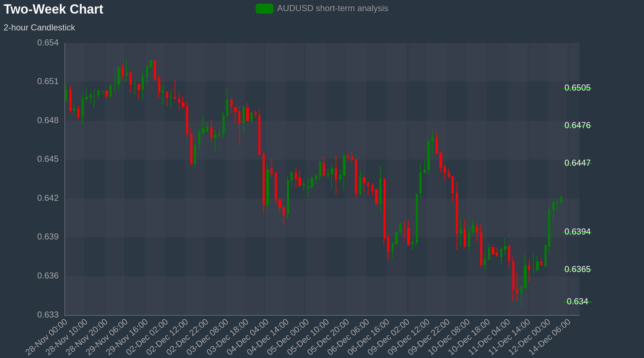Viewport: 644px width, 358px height.
Task: Click the 0.639 y-axis label
Action: click(48, 237)
